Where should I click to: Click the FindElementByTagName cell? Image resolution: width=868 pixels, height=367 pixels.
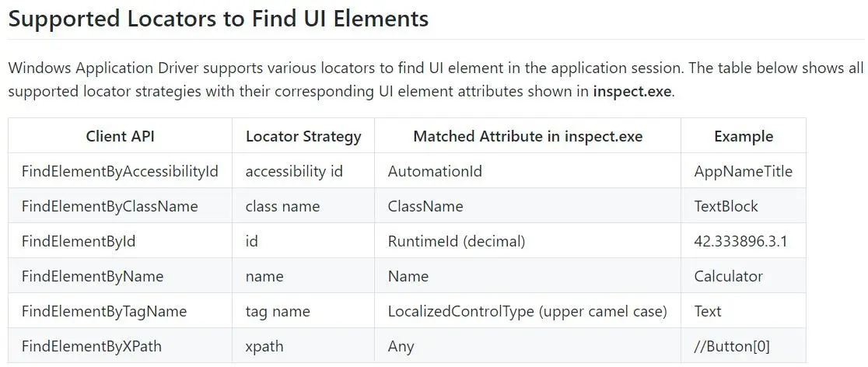(104, 311)
